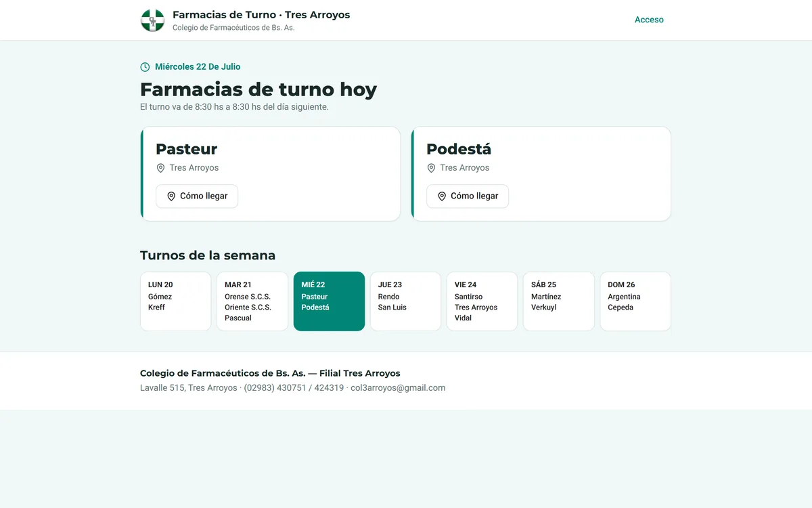
Task: Click the footer title Colegio de Farmacéuticos — Filial Tres Arroyos
Action: pos(270,373)
